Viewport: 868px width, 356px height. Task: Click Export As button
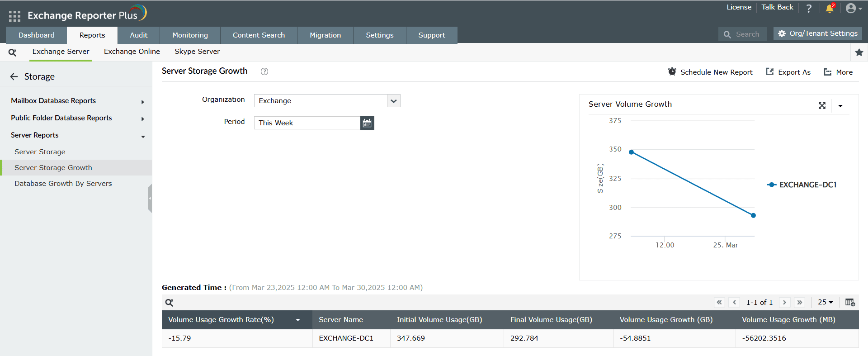point(788,72)
